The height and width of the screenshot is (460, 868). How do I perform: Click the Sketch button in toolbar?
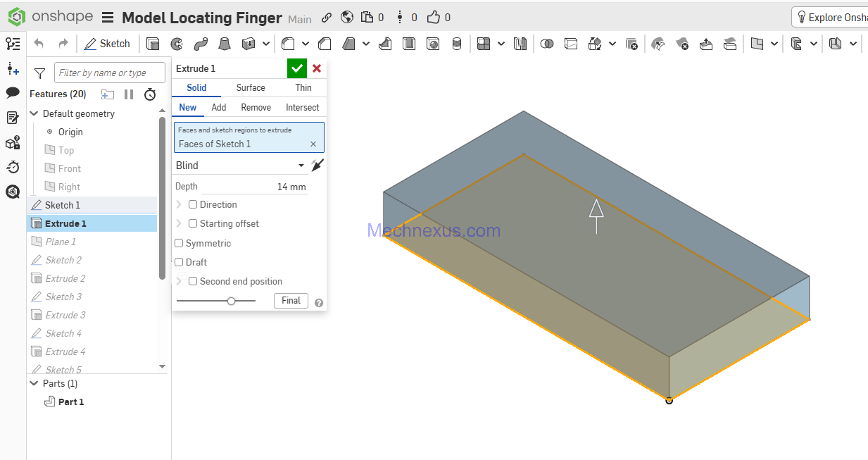[x=108, y=44]
